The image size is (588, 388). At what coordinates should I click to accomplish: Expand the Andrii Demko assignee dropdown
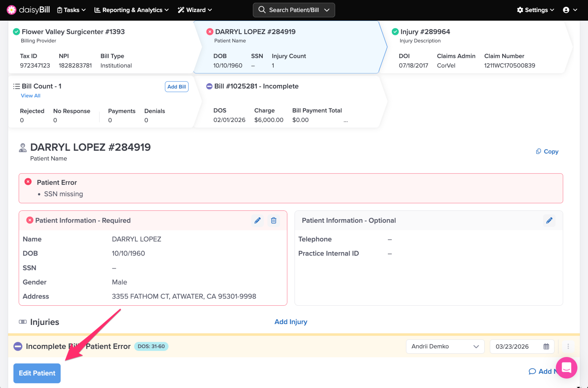coord(445,346)
